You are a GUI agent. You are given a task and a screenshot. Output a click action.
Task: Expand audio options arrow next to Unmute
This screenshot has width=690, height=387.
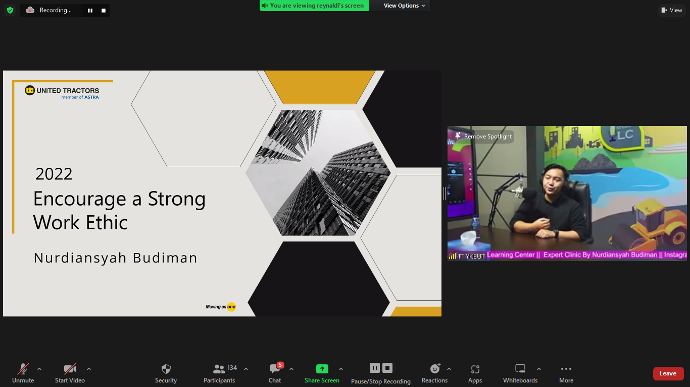(39, 369)
